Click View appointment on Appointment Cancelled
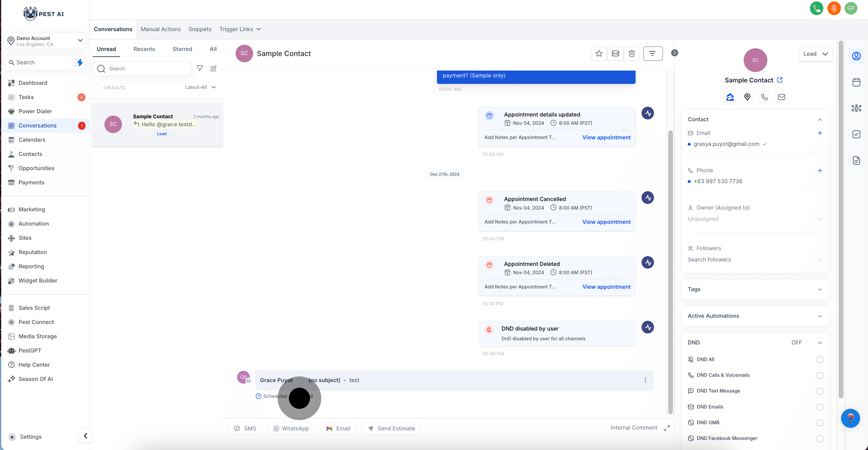868x450 pixels. click(606, 222)
